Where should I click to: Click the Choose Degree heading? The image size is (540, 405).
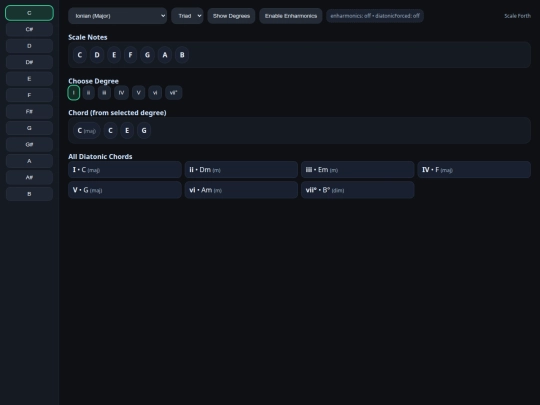[x=93, y=81]
